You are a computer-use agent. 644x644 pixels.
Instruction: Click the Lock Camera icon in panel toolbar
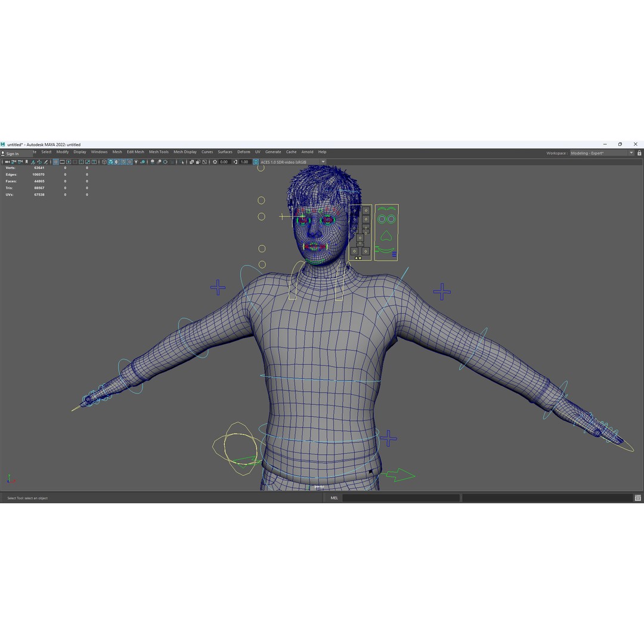[x=14, y=162]
